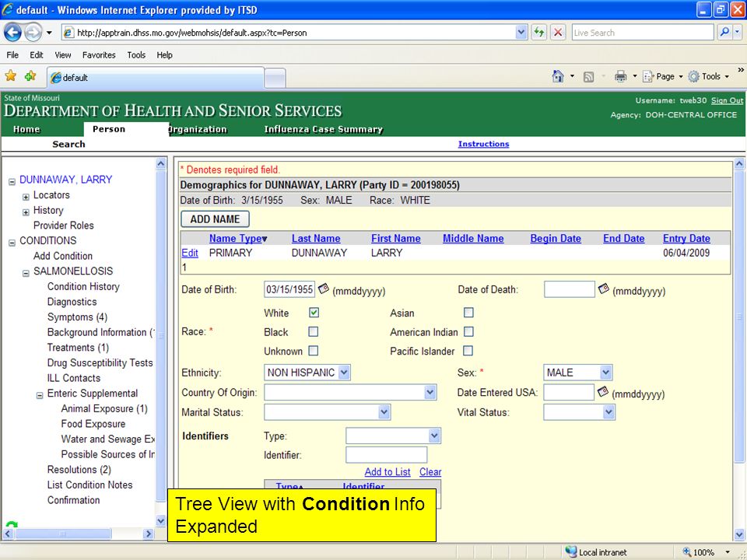Open calendar picker for Date of Death

pos(603,289)
